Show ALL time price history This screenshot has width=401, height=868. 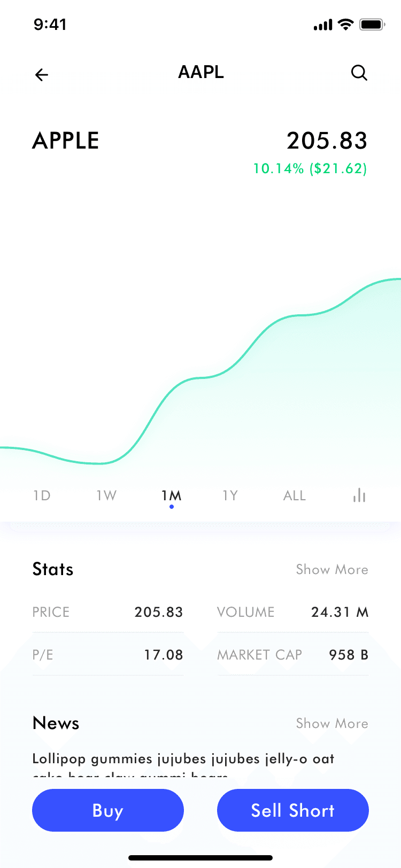(x=295, y=495)
